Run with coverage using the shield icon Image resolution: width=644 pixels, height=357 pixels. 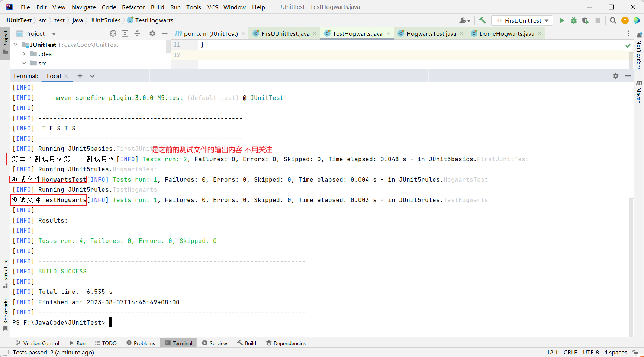point(586,20)
